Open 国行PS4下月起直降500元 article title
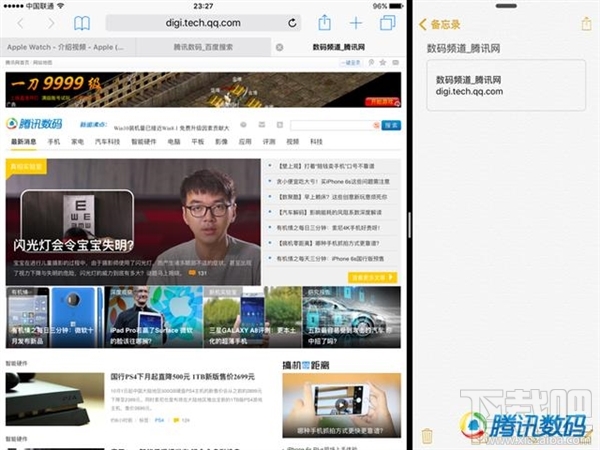The width and height of the screenshot is (600, 450). [x=183, y=377]
